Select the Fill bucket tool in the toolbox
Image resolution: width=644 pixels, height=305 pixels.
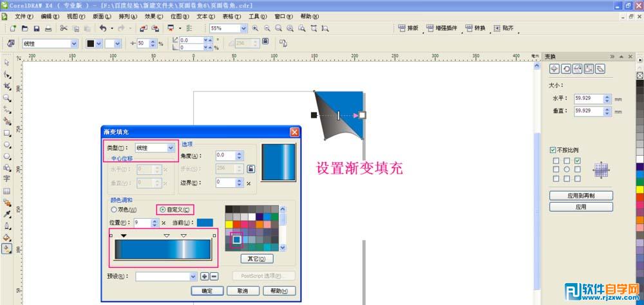pyautogui.click(x=7, y=237)
